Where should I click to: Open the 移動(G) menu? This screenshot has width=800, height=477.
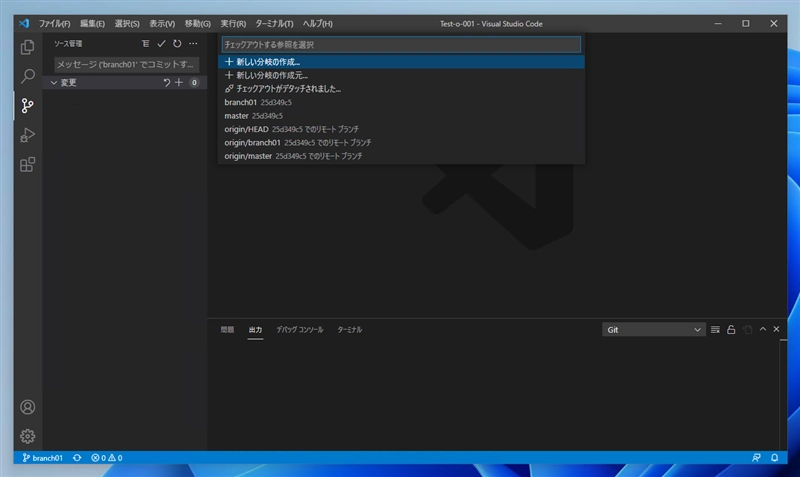(x=197, y=23)
